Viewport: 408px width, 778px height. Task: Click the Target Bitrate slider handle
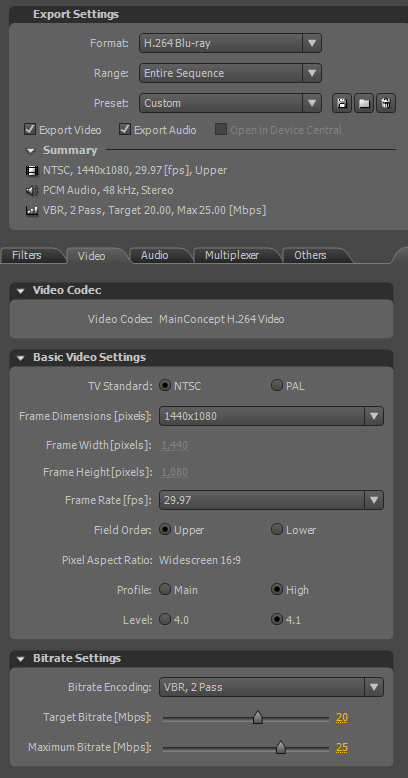point(258,717)
